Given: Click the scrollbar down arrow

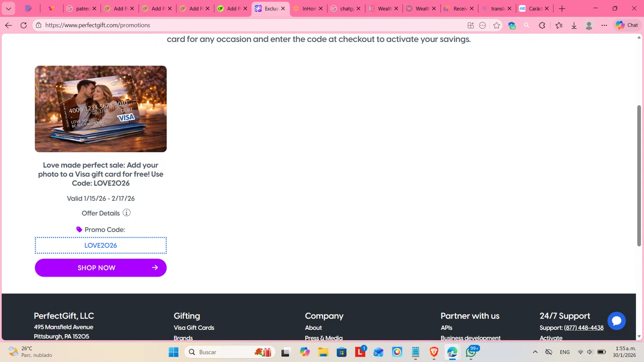Looking at the screenshot, I should pyautogui.click(x=639, y=337).
